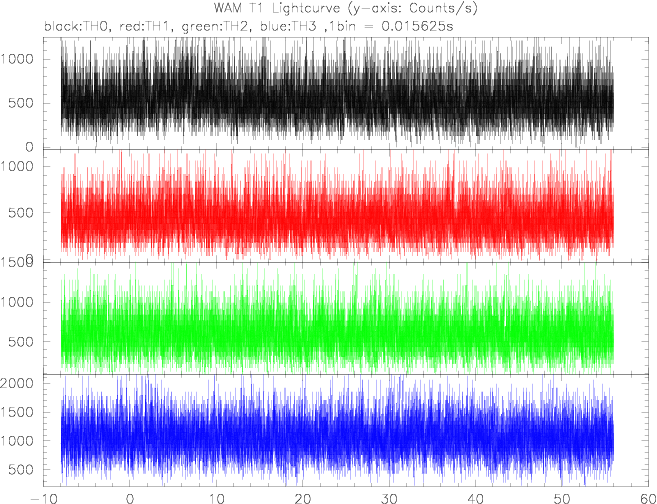
Task: Click the 500 tick label of red panel
Action: [x=21, y=212]
